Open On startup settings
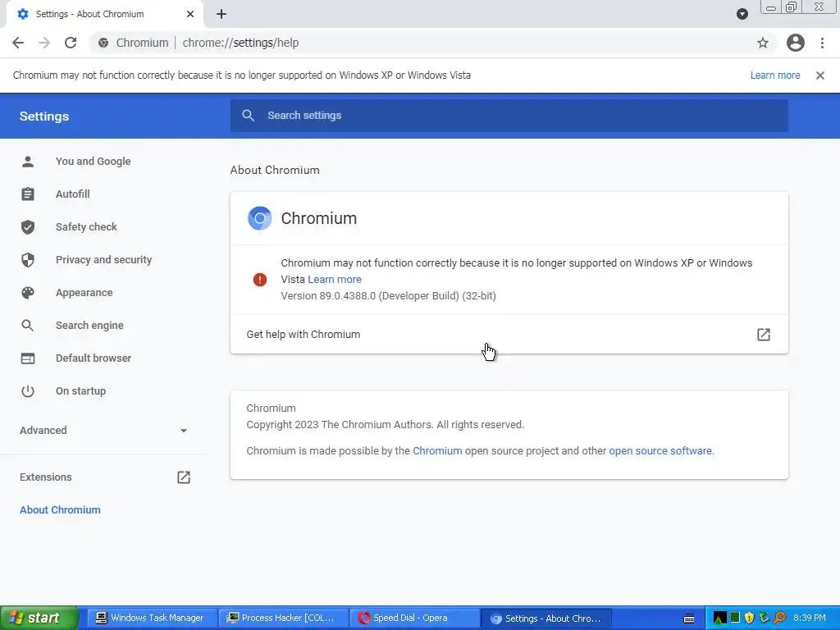This screenshot has height=630, width=840. point(81,391)
